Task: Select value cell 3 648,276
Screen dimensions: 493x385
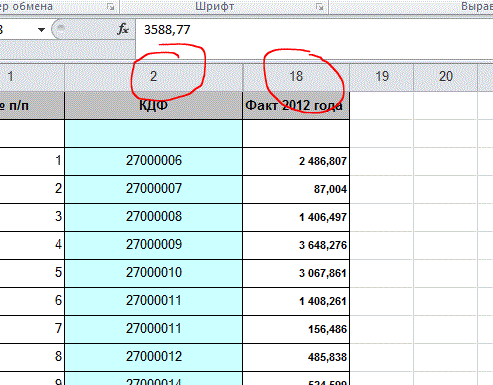Action: 296,245
